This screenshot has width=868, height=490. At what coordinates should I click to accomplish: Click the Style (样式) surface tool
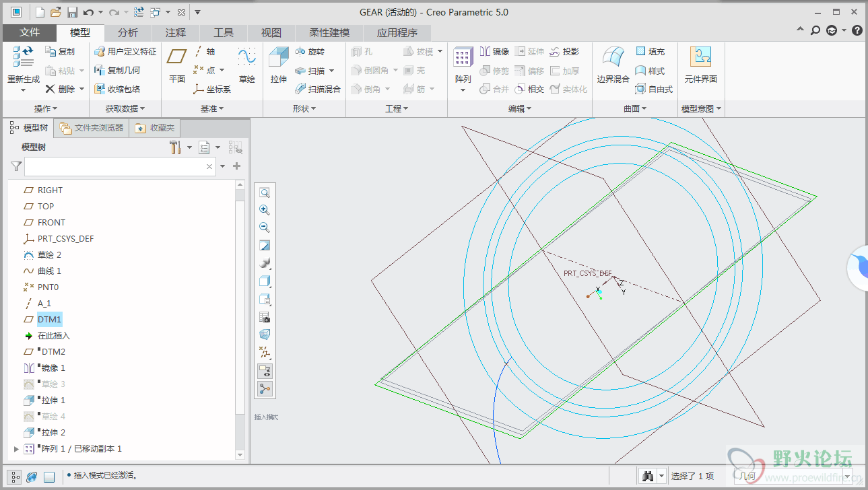[x=650, y=70]
